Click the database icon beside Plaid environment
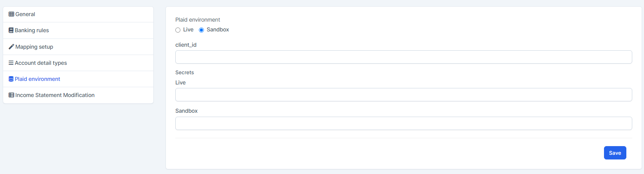Image resolution: width=644 pixels, height=174 pixels. click(11, 79)
